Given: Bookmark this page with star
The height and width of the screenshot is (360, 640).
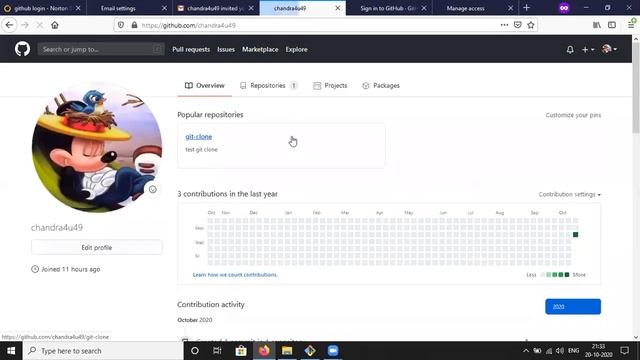Looking at the screenshot, I should point(531,25).
